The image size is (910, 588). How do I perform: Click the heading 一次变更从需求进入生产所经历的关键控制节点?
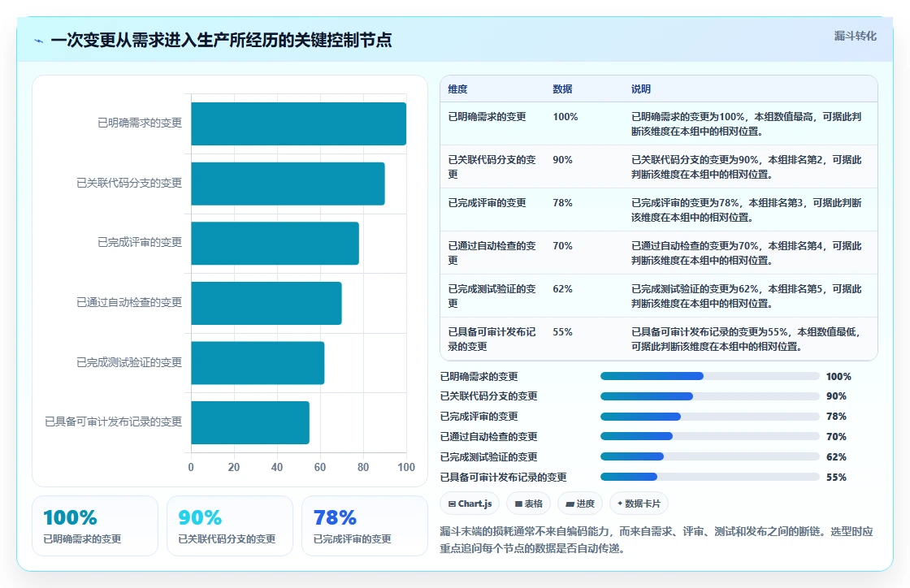221,40
